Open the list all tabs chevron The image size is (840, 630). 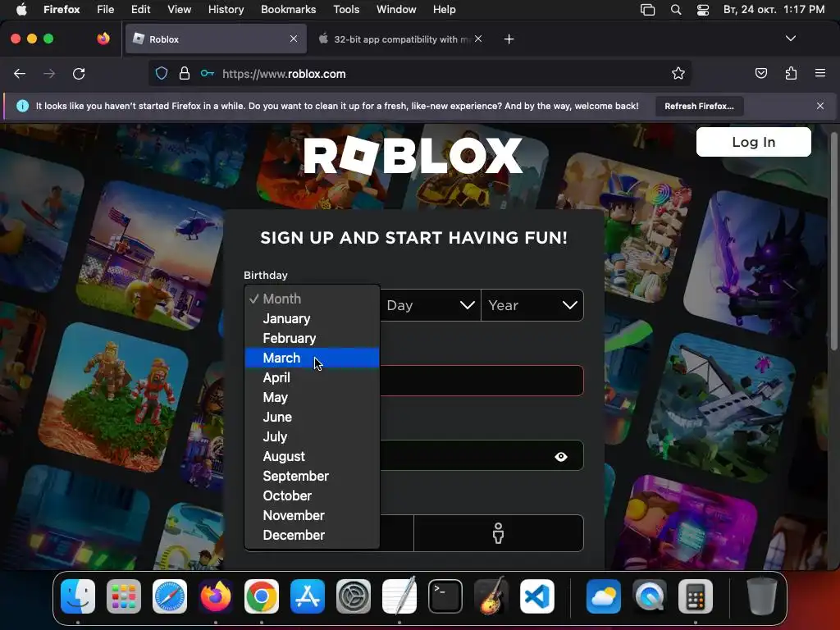click(x=791, y=39)
